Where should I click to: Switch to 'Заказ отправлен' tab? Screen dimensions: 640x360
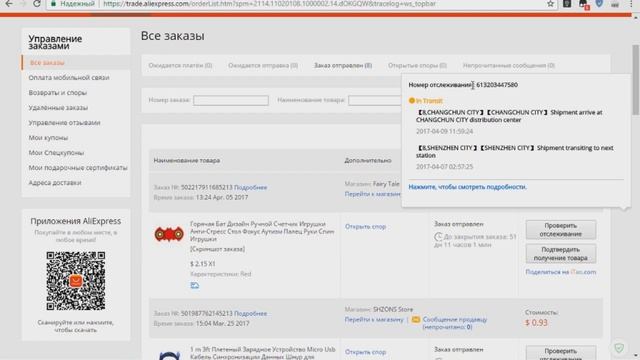point(343,65)
